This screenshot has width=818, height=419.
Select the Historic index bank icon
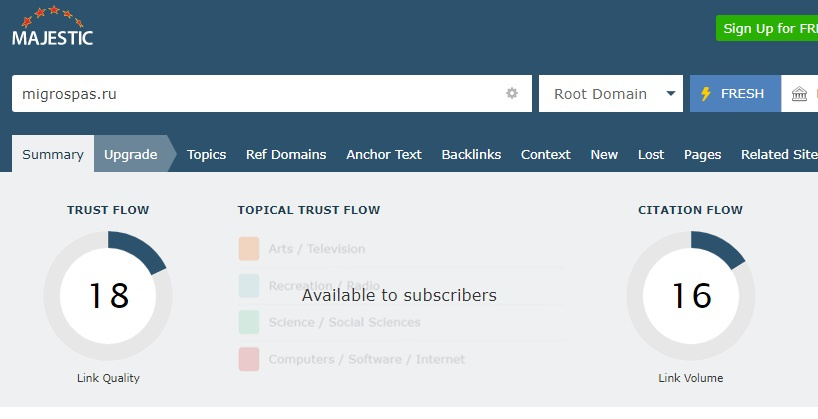tap(799, 94)
